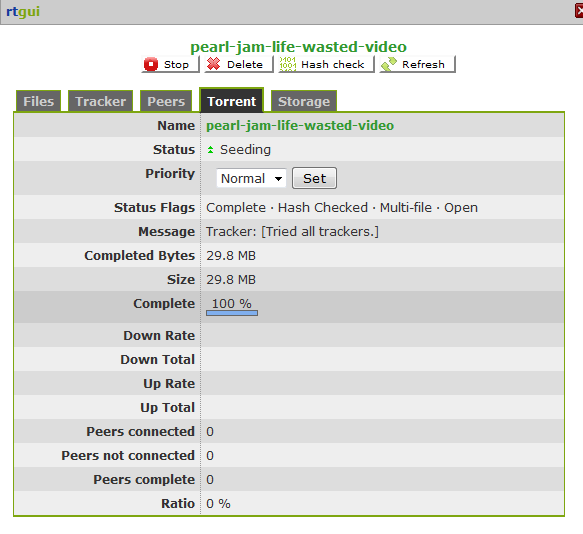583x534 pixels.
Task: Click the Set priority button
Action: (x=314, y=178)
